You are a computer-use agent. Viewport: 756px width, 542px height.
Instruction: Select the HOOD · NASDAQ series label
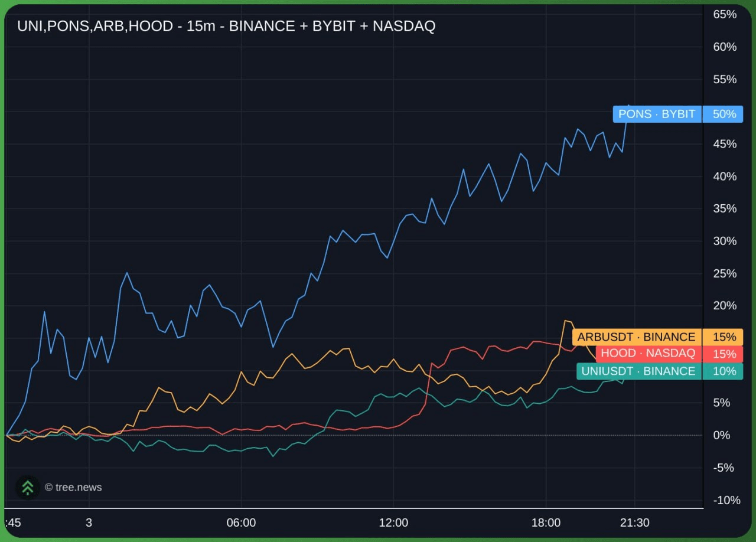[x=648, y=354]
